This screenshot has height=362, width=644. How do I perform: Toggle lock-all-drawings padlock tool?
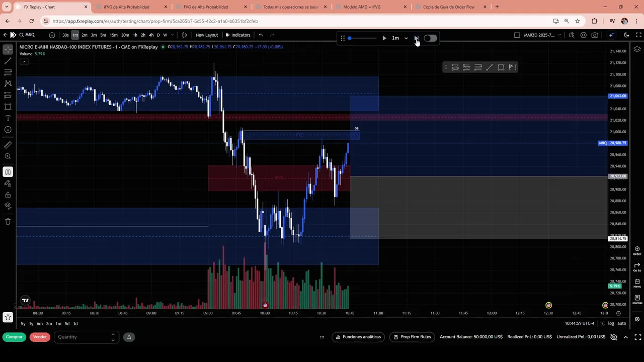(8, 195)
